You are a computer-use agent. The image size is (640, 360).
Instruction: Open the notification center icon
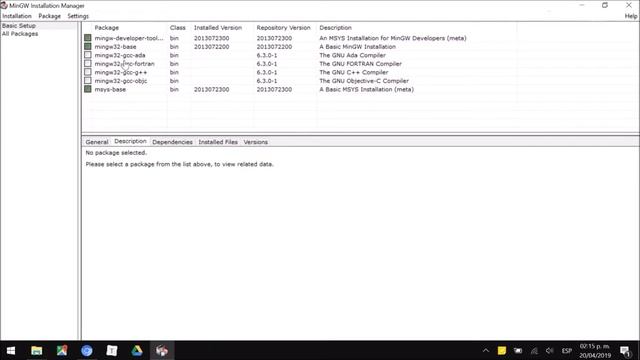coord(625,351)
